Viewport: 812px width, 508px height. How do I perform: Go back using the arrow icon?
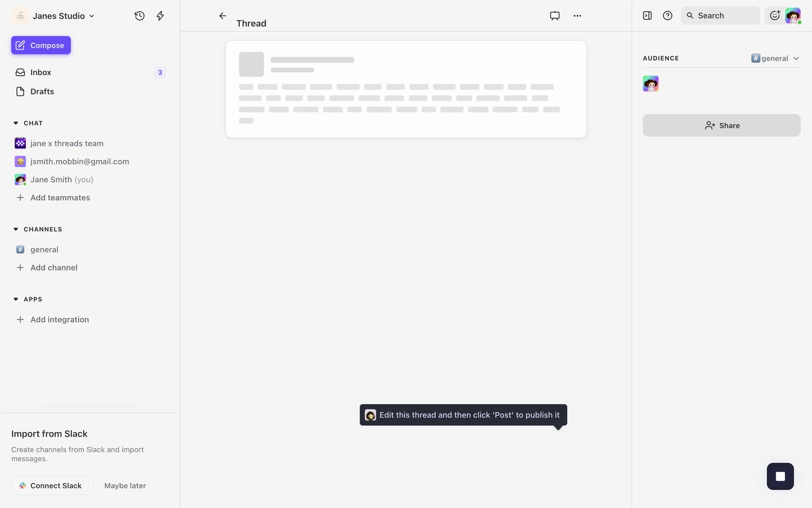pos(222,16)
